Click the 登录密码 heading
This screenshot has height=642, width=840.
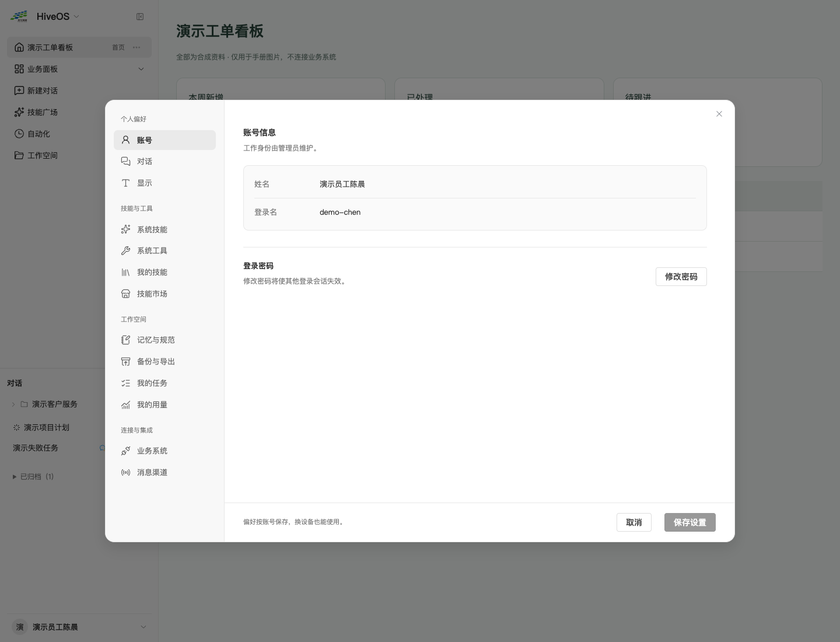(x=258, y=266)
